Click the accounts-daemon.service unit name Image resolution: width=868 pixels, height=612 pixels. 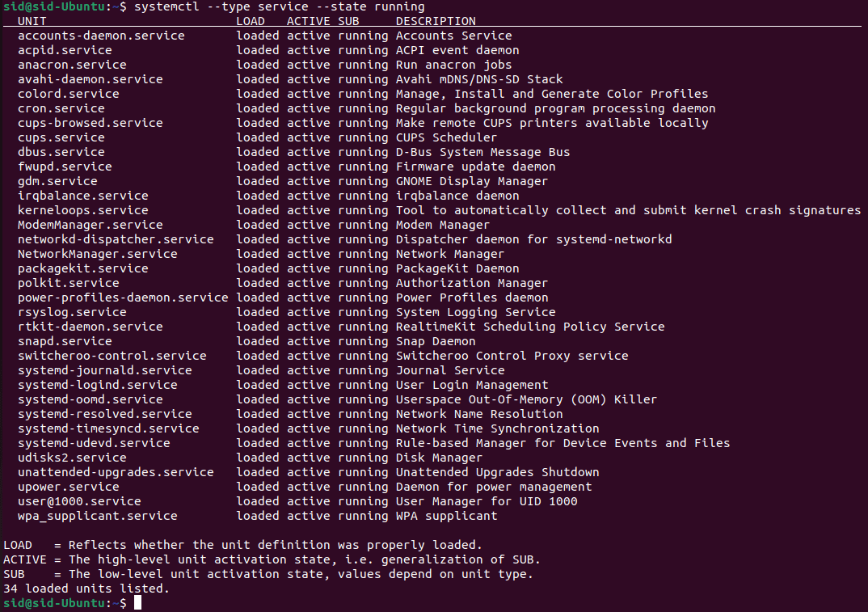pos(100,36)
